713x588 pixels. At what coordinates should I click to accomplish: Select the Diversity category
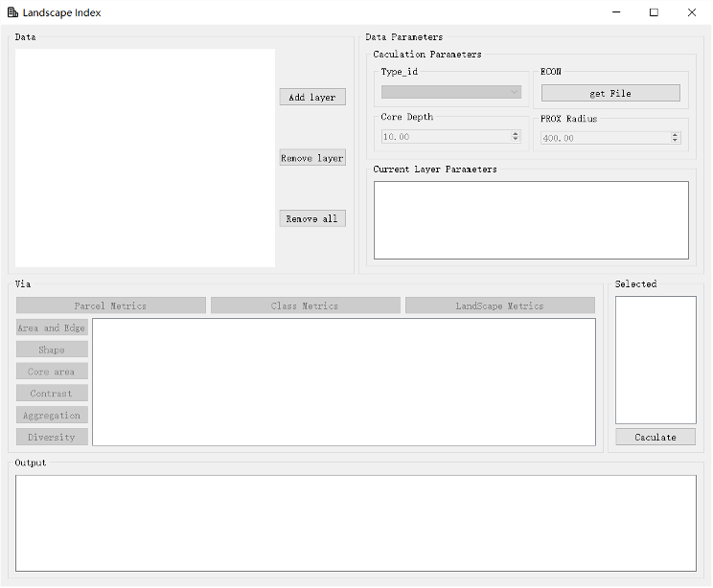[x=52, y=437]
